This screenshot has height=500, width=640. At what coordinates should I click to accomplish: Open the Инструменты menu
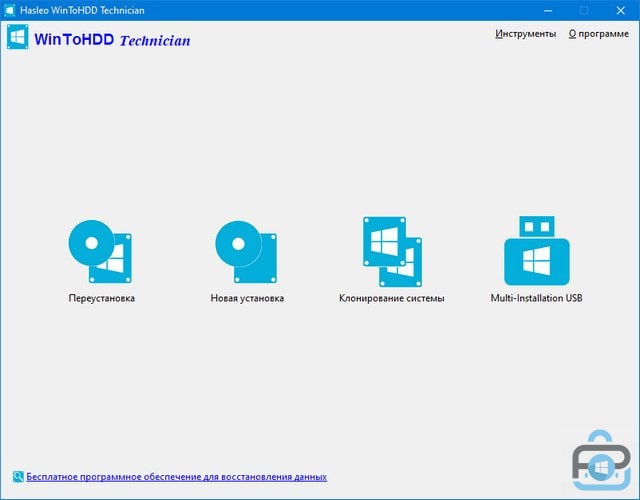525,33
